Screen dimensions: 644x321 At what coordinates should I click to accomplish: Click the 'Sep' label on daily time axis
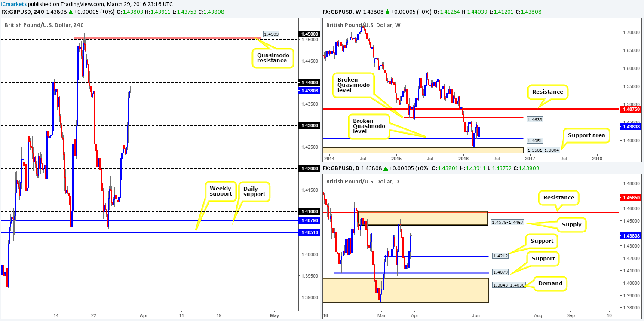click(570, 315)
